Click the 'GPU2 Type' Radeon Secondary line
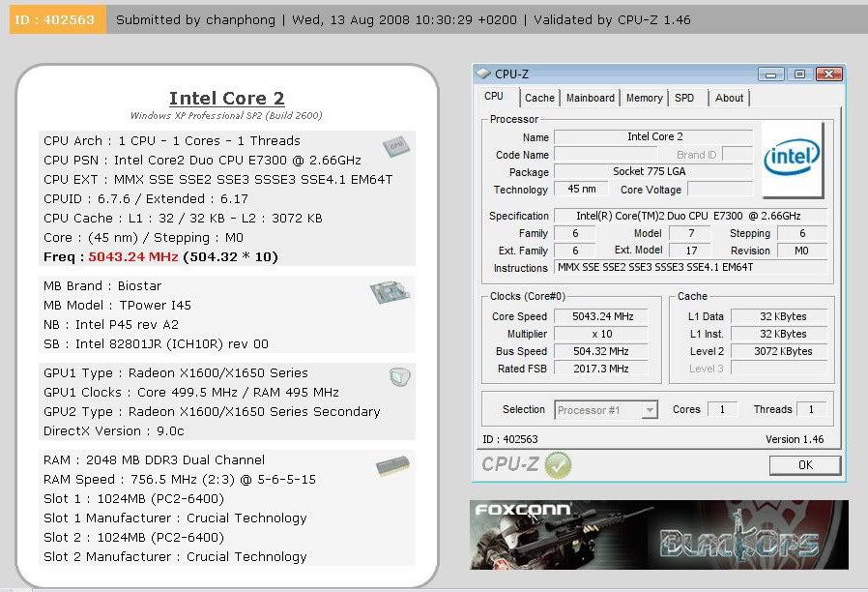The height and width of the screenshot is (592, 868). tap(212, 411)
